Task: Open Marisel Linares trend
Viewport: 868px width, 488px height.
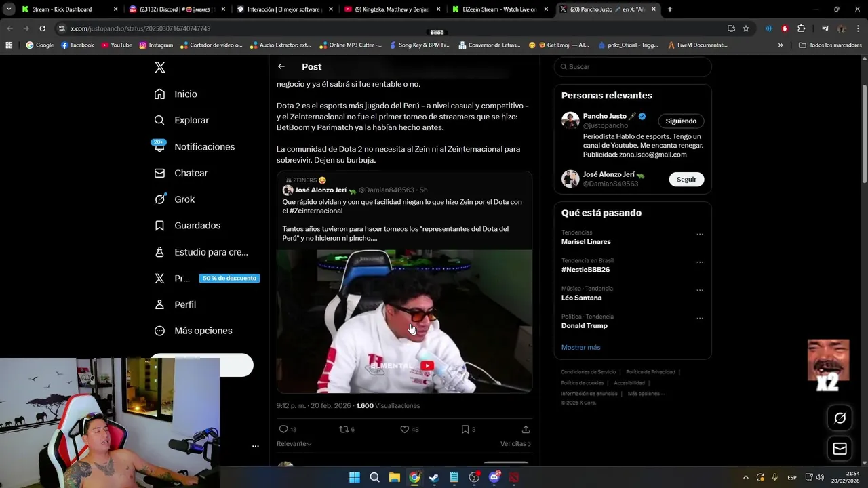Action: point(586,241)
